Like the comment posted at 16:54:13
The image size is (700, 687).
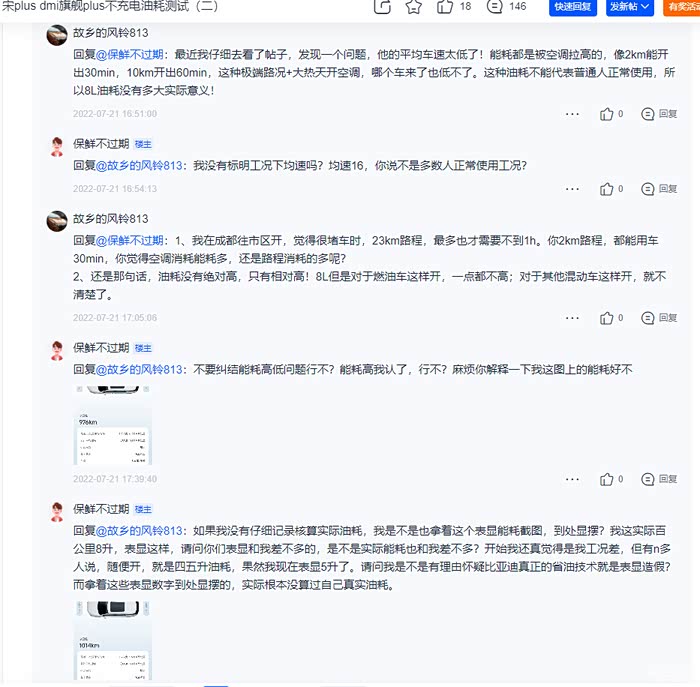point(606,189)
